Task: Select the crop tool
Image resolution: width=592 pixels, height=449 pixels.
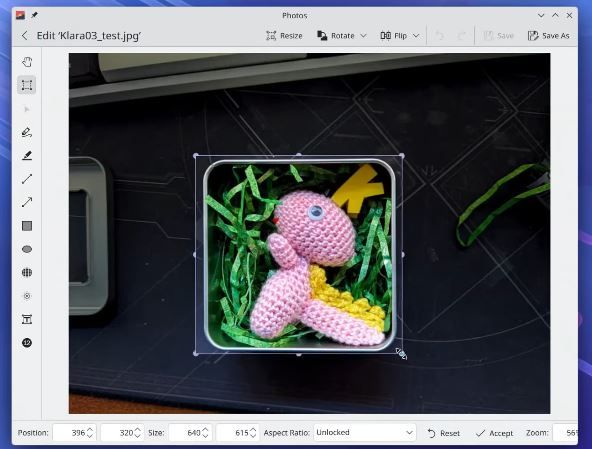Action: click(27, 85)
